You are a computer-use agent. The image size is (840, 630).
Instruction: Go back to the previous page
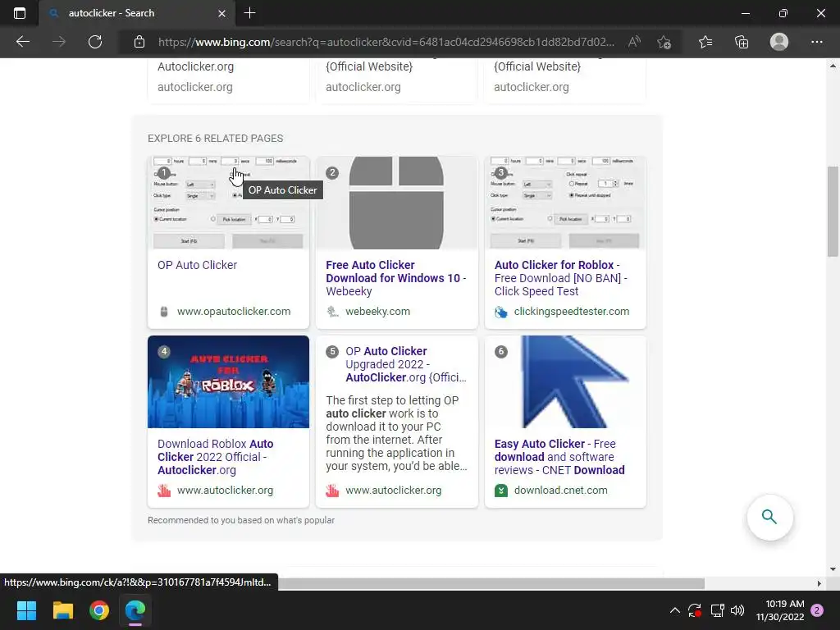22,42
